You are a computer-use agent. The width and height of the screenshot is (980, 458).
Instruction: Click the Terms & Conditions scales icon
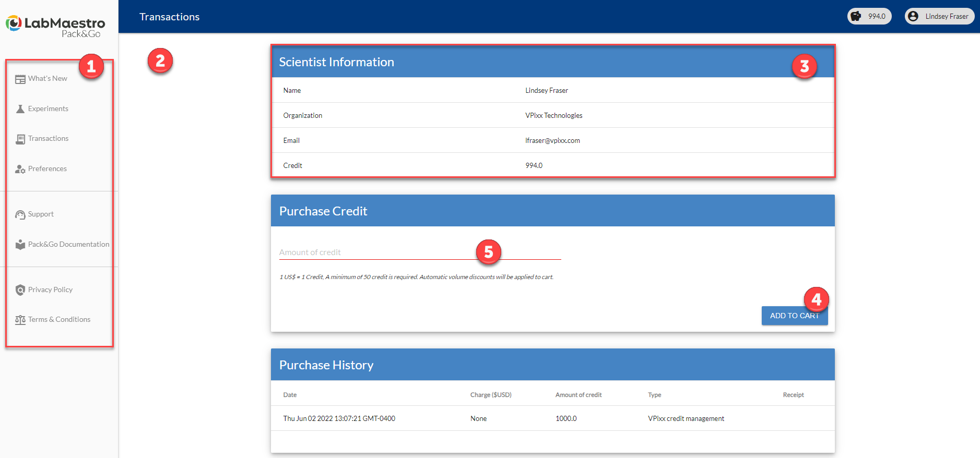tap(20, 320)
